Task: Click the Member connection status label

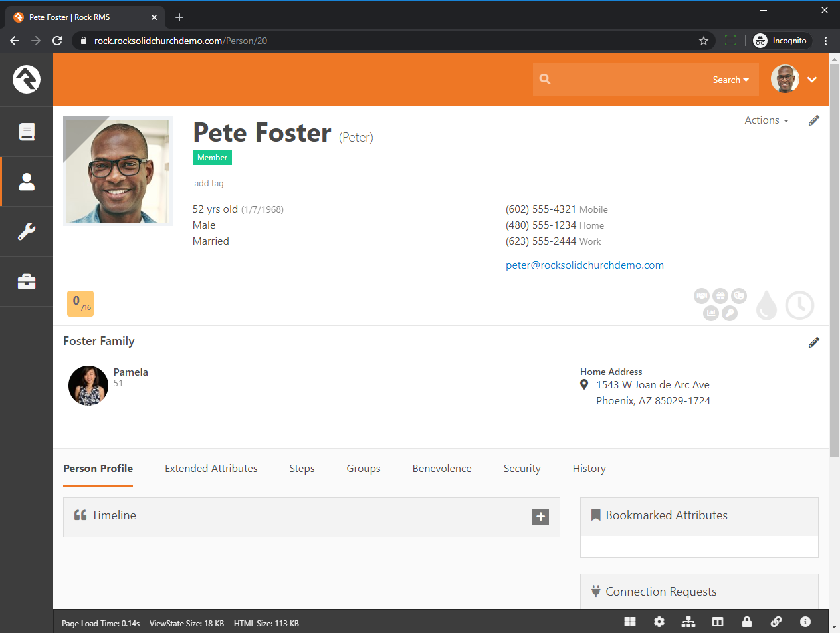Action: pos(212,158)
